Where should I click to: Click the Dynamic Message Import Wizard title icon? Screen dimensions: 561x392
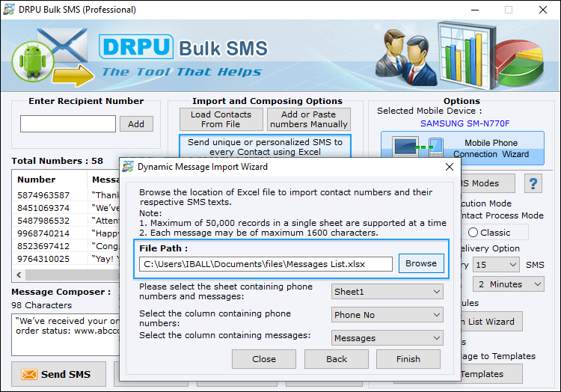click(128, 167)
